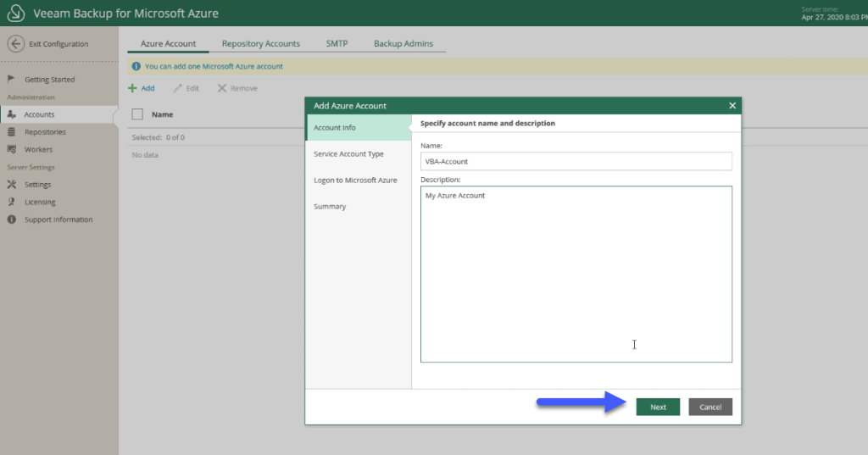868x455 pixels.
Task: Click the Workers icon in sidebar
Action: 12,149
